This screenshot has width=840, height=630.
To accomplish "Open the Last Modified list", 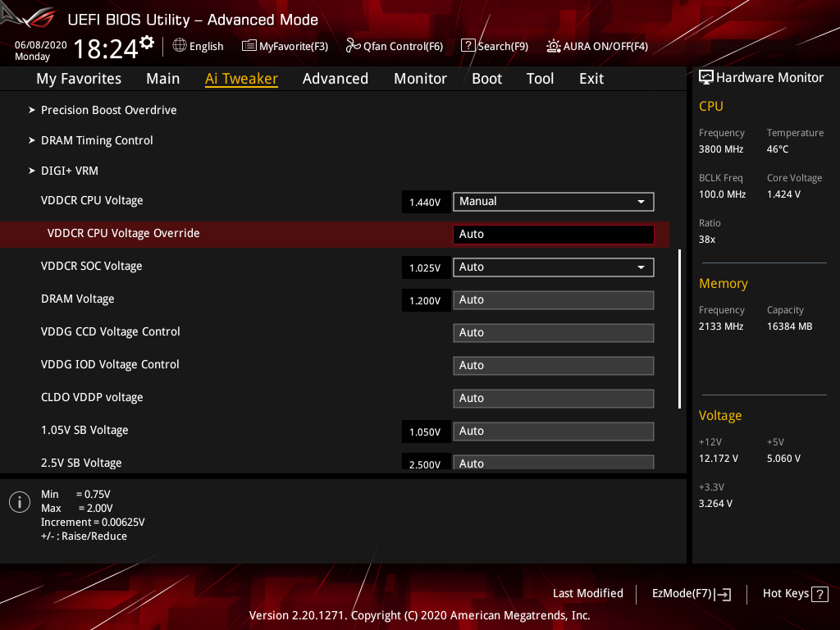I will click(x=587, y=593).
